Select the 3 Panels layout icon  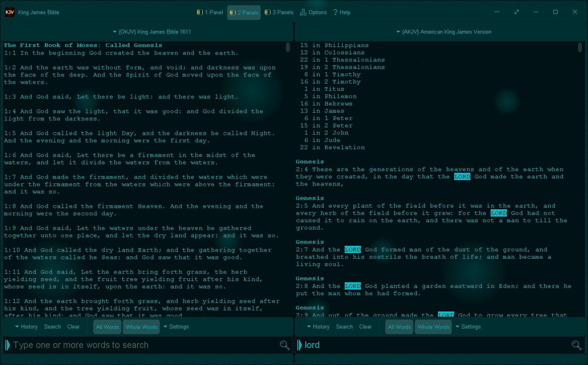tap(267, 12)
